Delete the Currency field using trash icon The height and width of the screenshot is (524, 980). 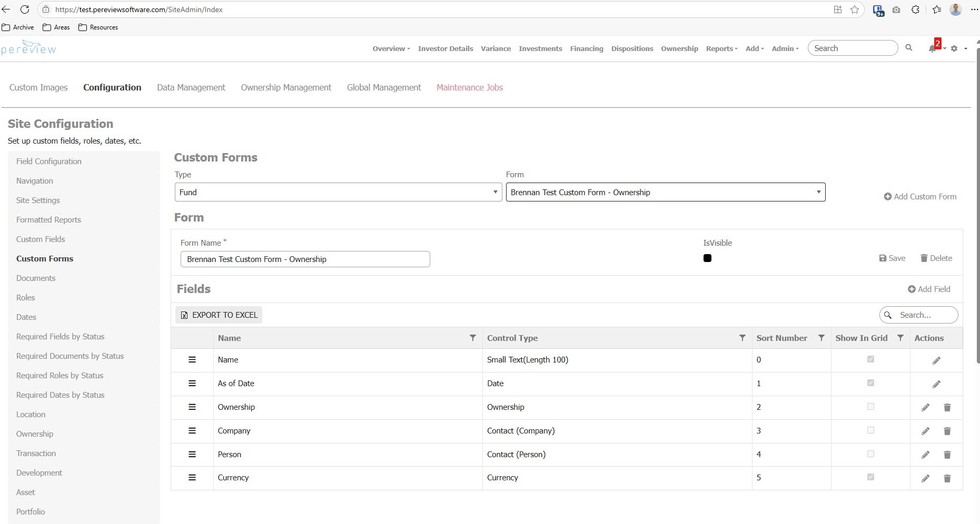pos(947,478)
